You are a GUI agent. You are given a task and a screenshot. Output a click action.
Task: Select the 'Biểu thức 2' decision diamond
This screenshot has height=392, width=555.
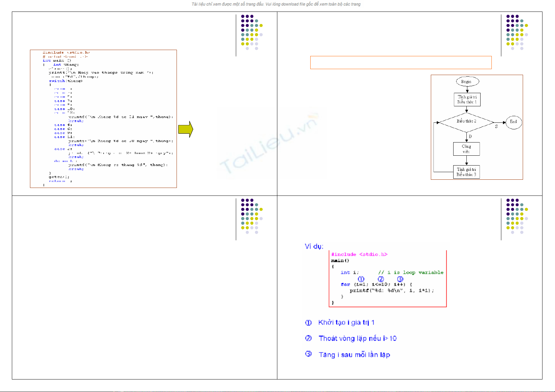coord(466,122)
